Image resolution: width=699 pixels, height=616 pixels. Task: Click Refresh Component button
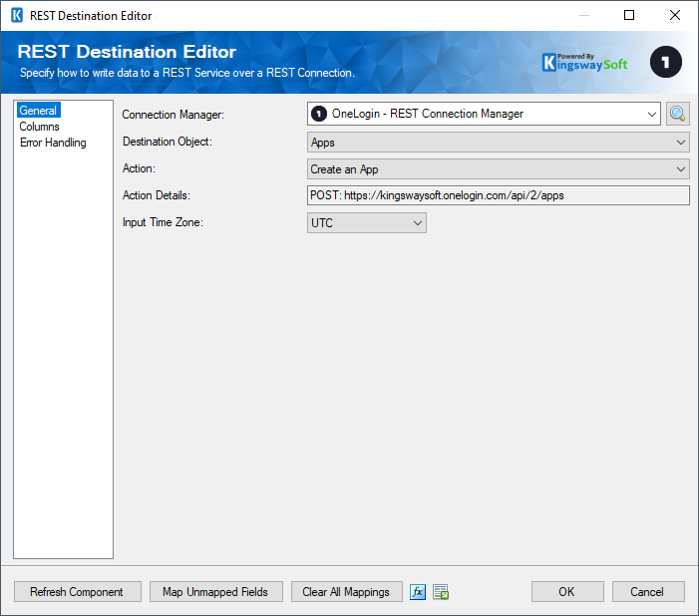tap(78, 592)
